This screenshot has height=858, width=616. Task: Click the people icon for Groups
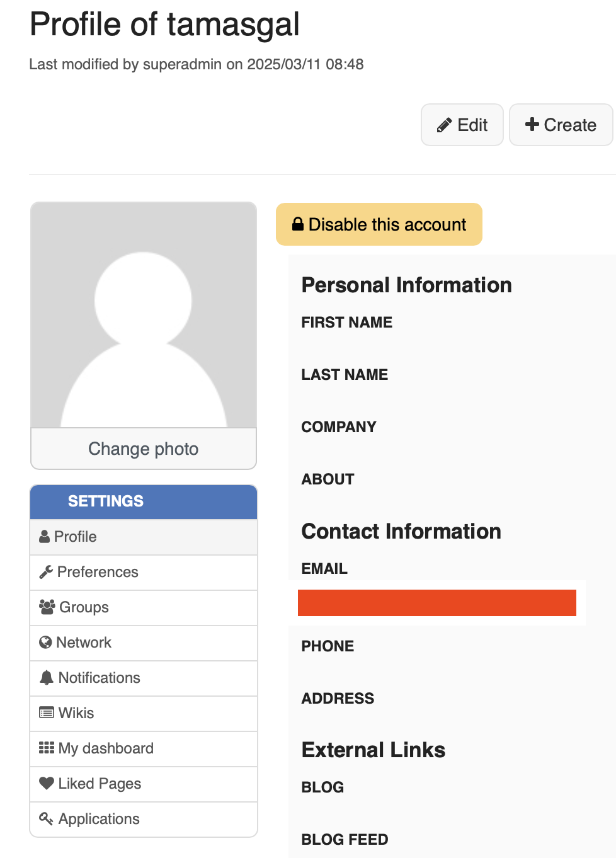47,607
